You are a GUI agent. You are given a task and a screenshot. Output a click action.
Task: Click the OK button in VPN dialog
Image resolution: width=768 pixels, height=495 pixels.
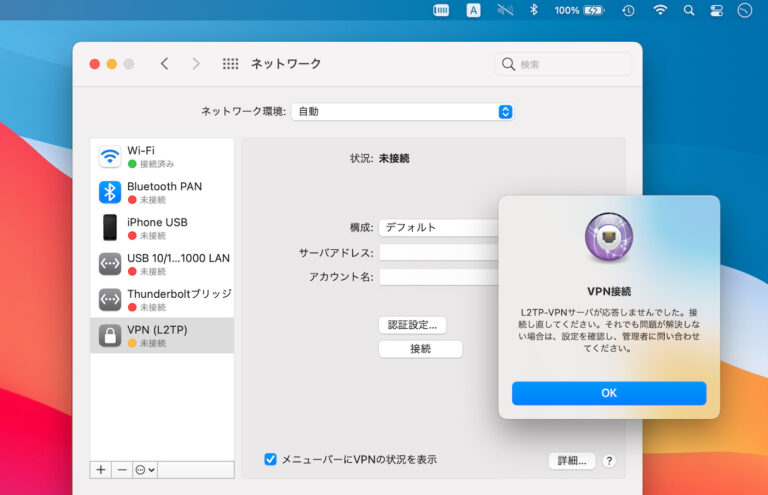point(608,393)
